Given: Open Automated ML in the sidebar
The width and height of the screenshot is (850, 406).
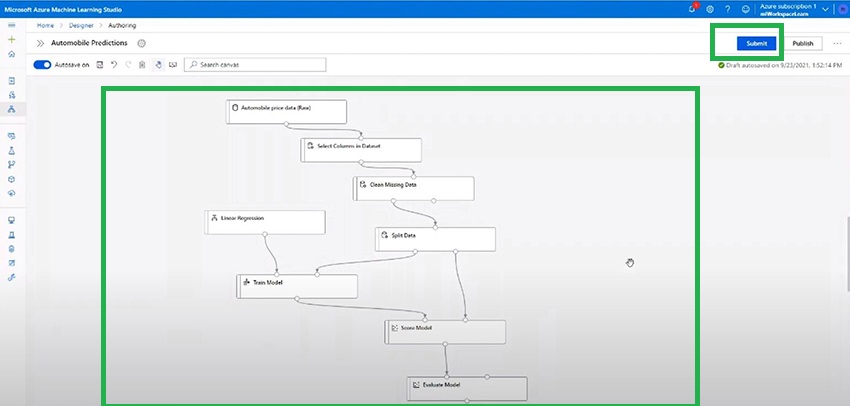Looking at the screenshot, I should click(11, 95).
